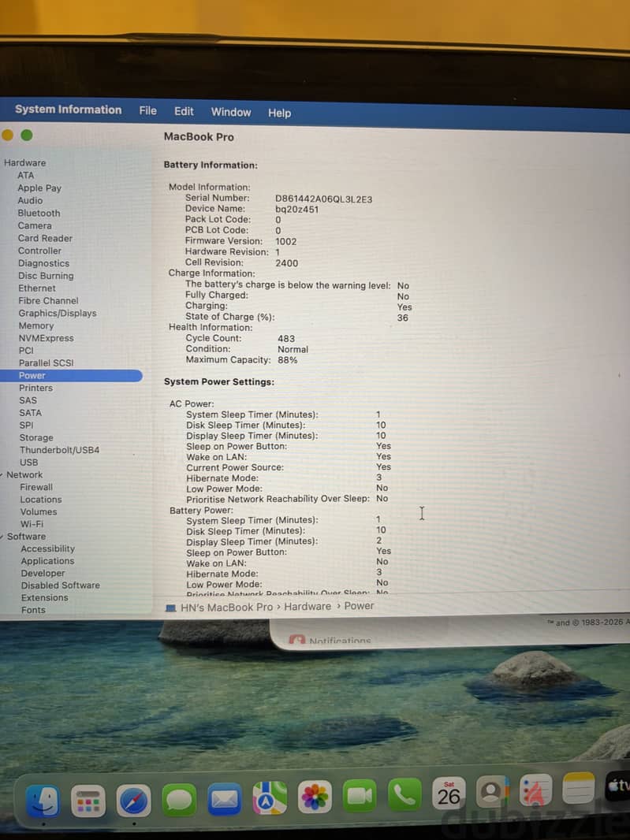Open the Messages app in dock

(x=179, y=800)
